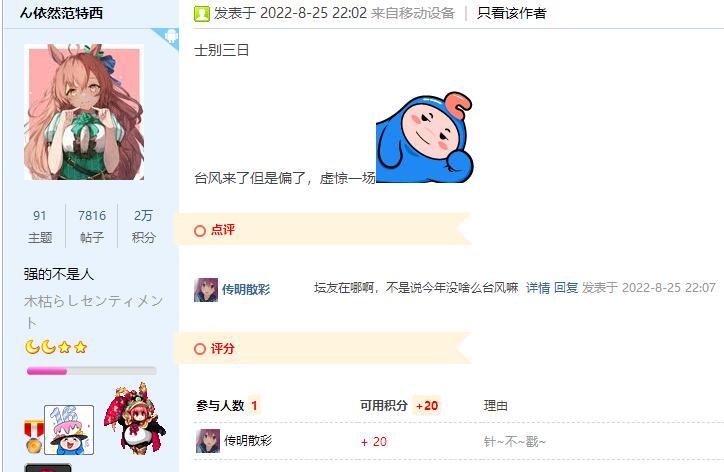Open username 依然范特西 profile link
The image size is (724, 472).
[61, 13]
